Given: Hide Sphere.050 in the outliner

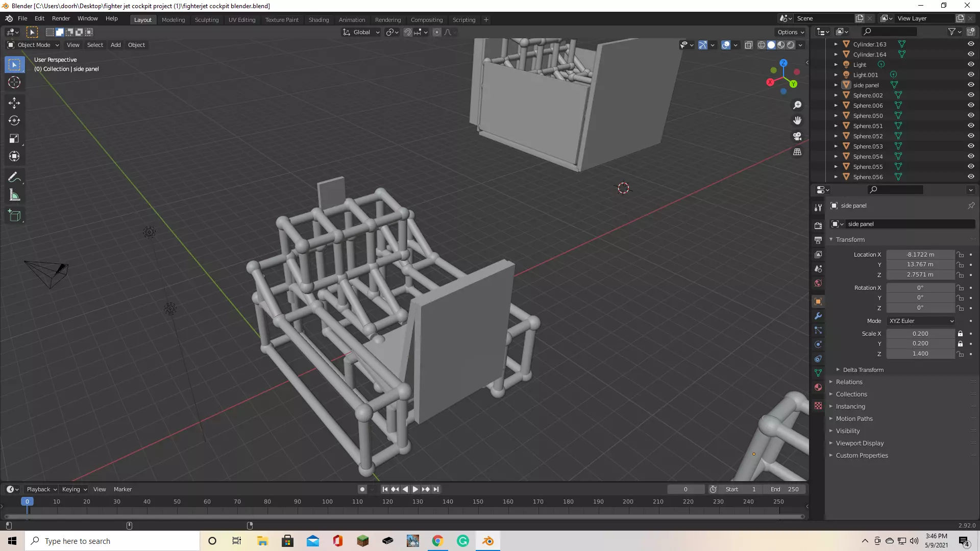Looking at the screenshot, I should click(971, 115).
